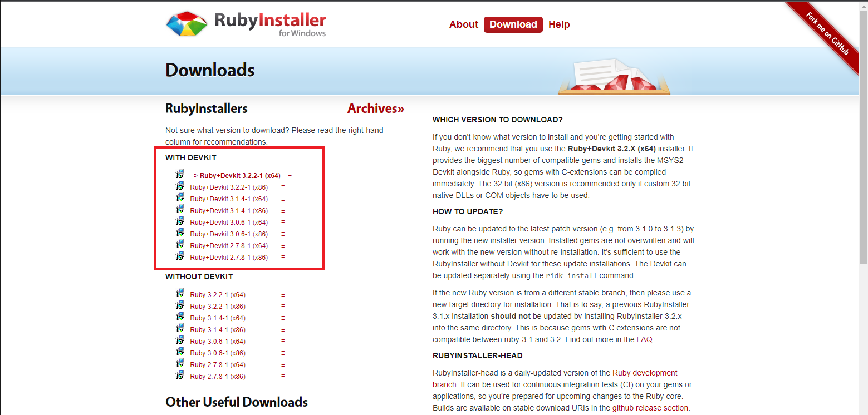868x415 pixels.
Task: Click the installer icon beside Ruby 3.2.2-1 (x64)
Action: point(180,293)
